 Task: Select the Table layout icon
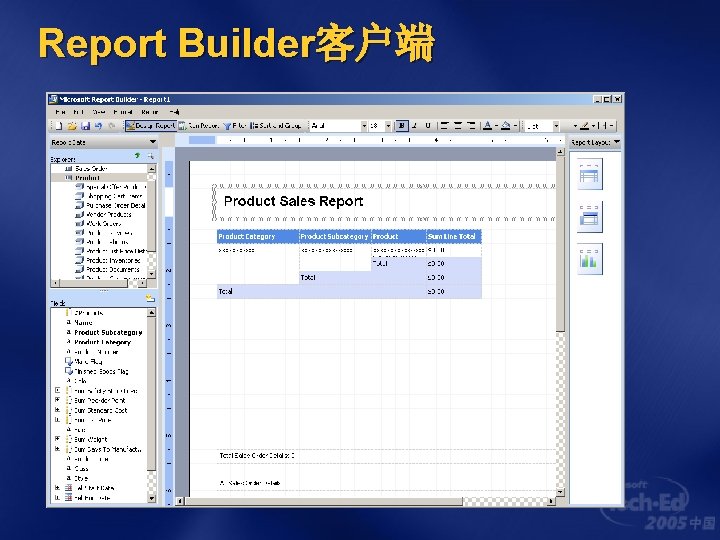(589, 174)
